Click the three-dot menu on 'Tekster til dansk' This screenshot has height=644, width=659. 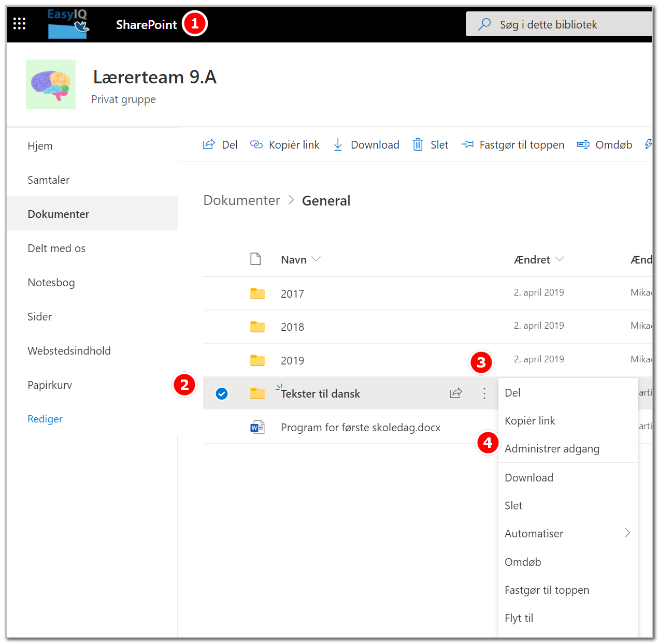click(484, 393)
